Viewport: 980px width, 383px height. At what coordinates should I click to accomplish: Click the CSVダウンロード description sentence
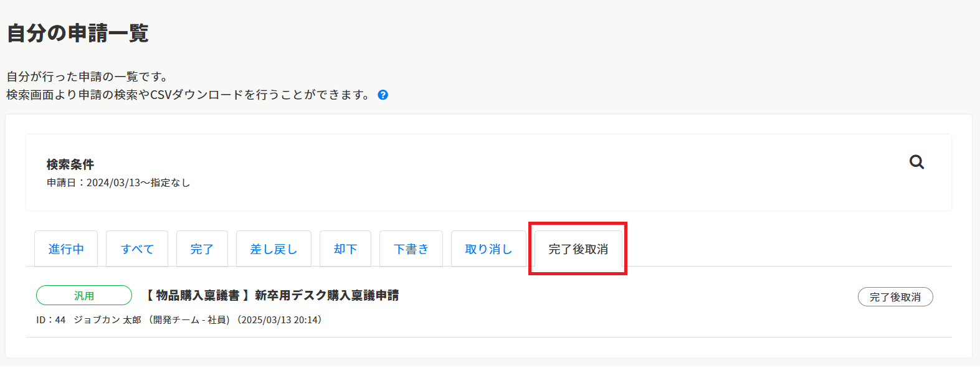[189, 95]
